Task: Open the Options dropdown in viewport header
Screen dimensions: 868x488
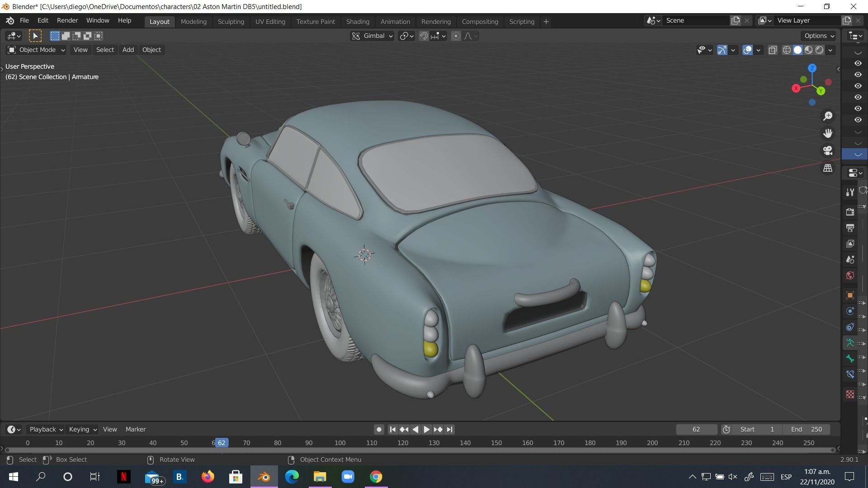Action: [x=819, y=36]
